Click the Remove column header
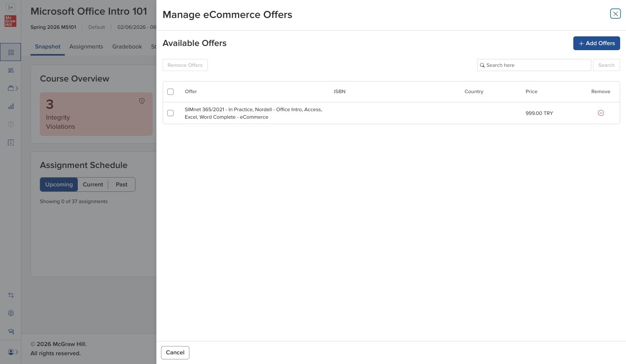Viewport: 626px width, 364px height. pos(600,92)
